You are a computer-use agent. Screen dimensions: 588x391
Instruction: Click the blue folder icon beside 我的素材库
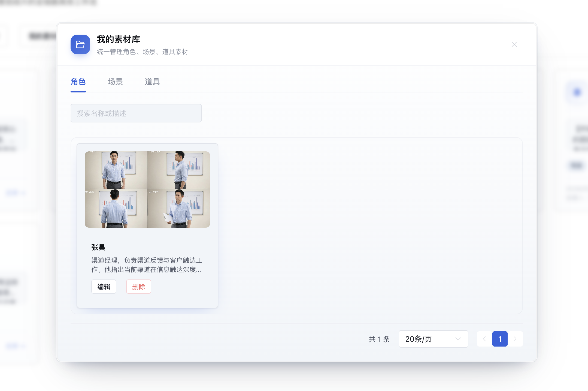point(80,44)
